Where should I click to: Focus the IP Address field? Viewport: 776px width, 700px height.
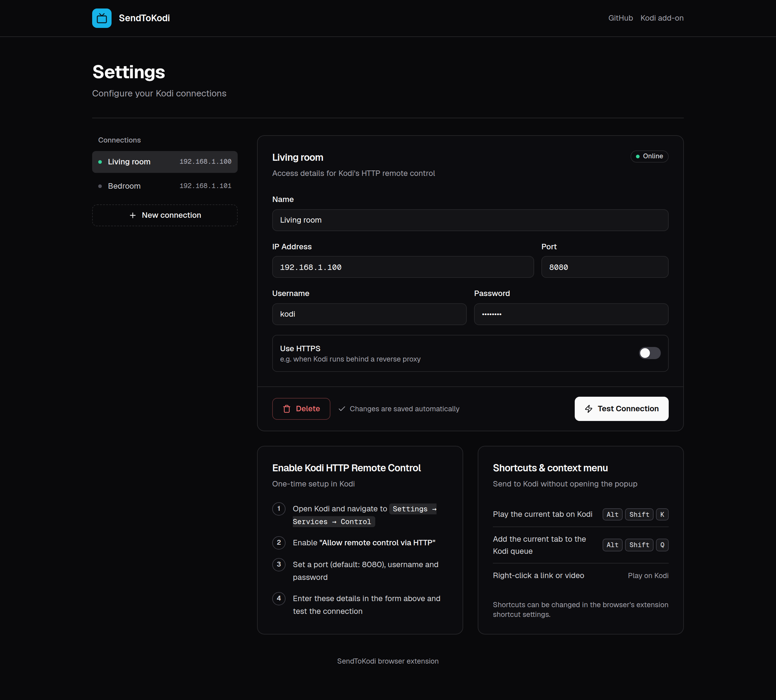[403, 267]
